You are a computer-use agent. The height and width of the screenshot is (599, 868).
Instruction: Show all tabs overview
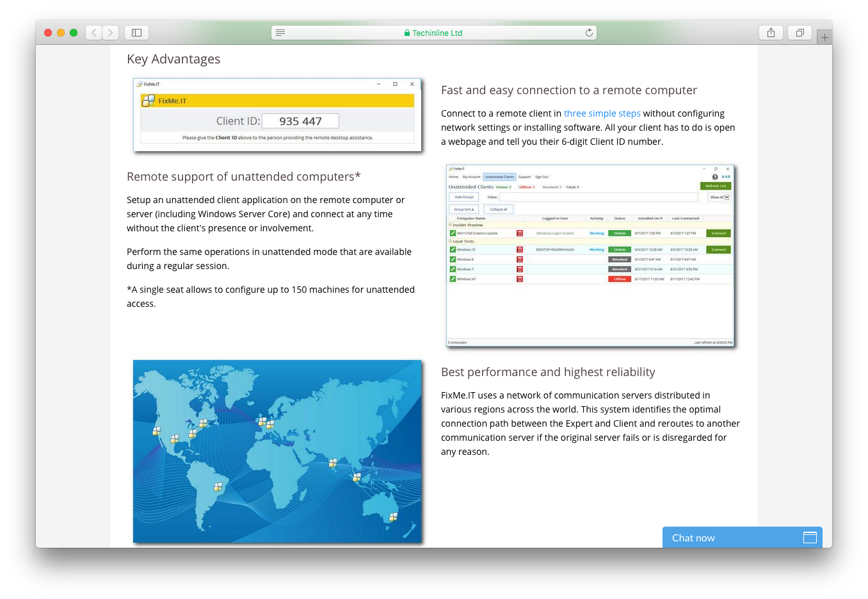[x=800, y=33]
